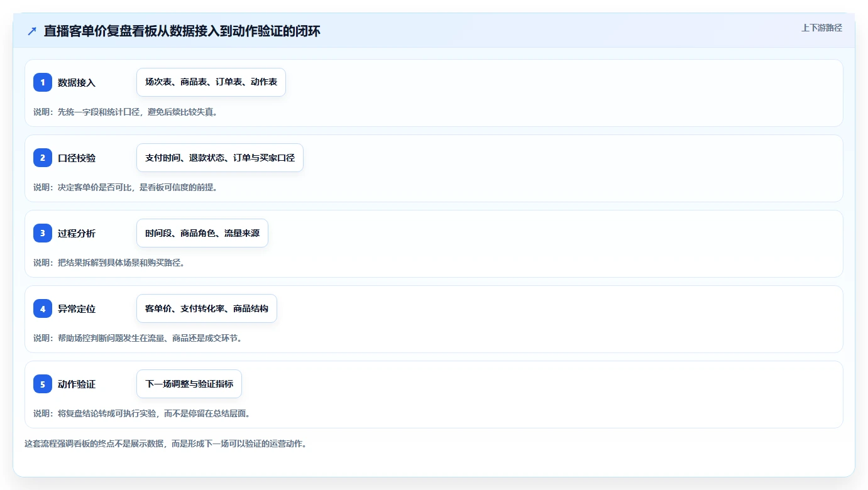The image size is (868, 490).
Task: Click the step 2 number badge
Action: (43, 158)
